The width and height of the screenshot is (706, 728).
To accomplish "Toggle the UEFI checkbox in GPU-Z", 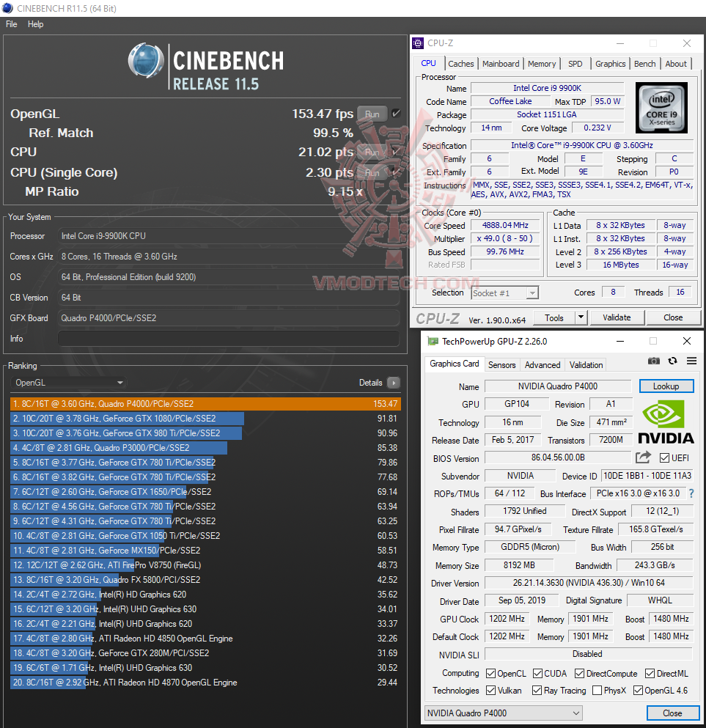I will point(664,458).
